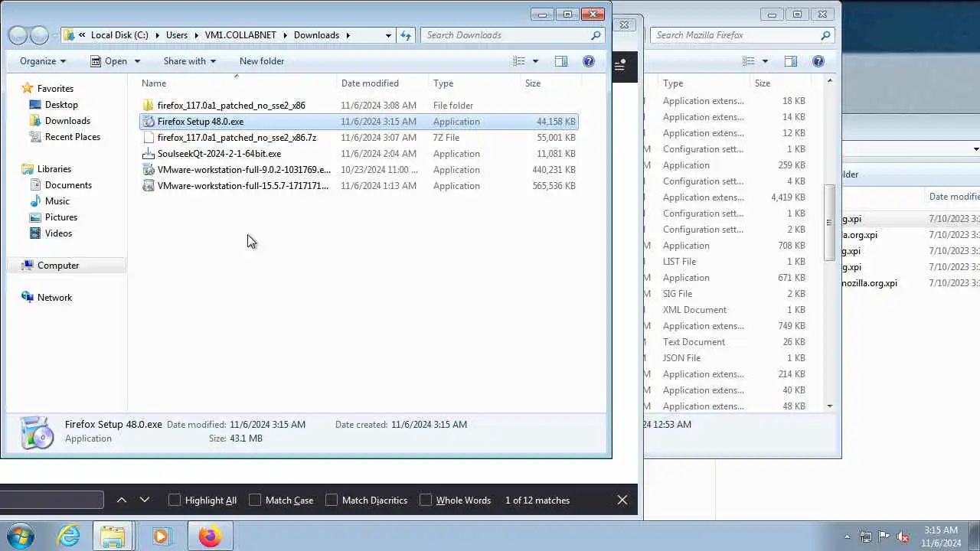Click the Change your view icon in Downloads
The image size is (980, 551).
tap(519, 61)
